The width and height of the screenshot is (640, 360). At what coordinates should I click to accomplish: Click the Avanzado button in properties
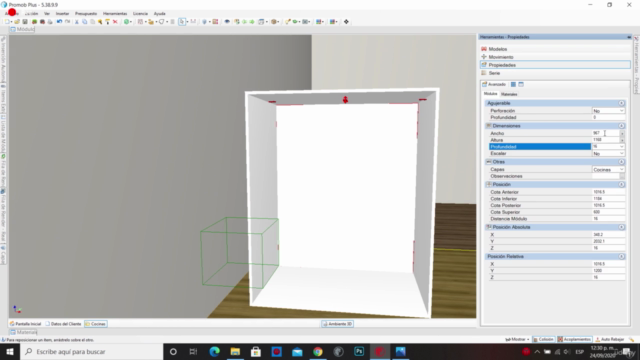tap(494, 84)
